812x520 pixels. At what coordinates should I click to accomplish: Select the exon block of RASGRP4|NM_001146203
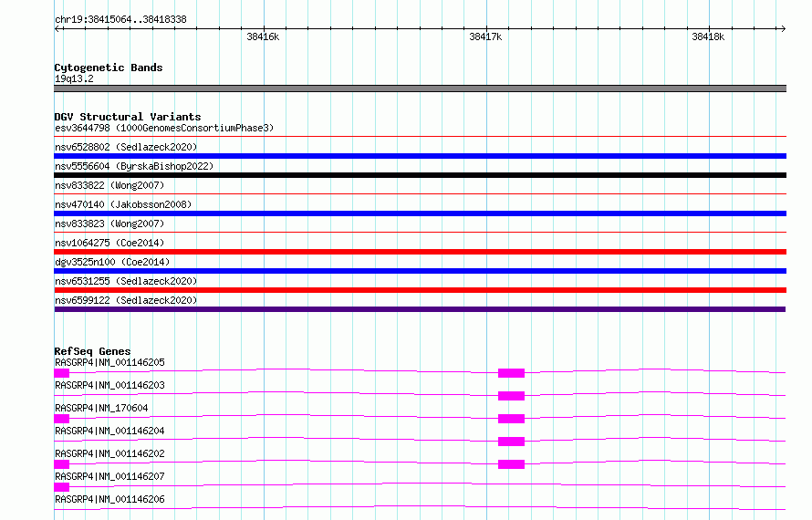(511, 396)
